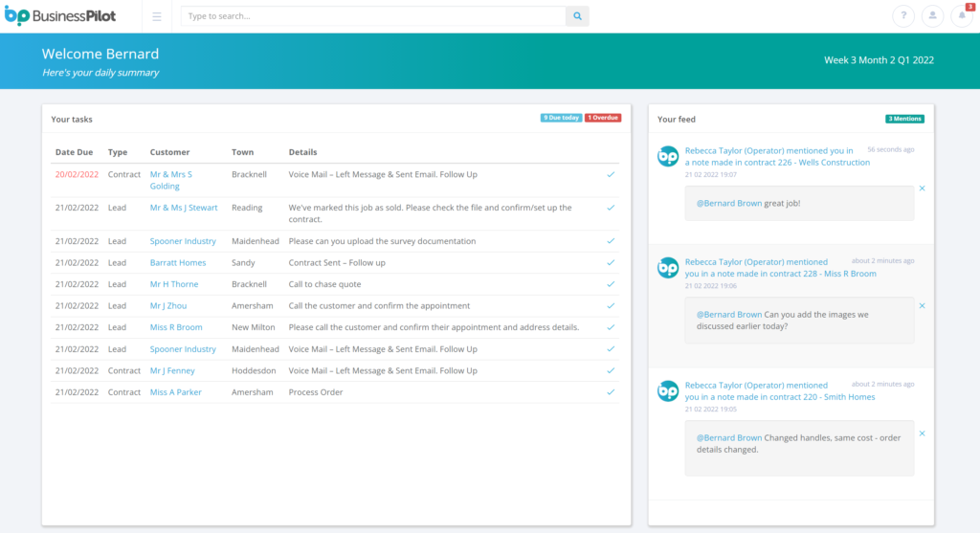
Task: Open the user profile icon
Action: pyautogui.click(x=932, y=16)
